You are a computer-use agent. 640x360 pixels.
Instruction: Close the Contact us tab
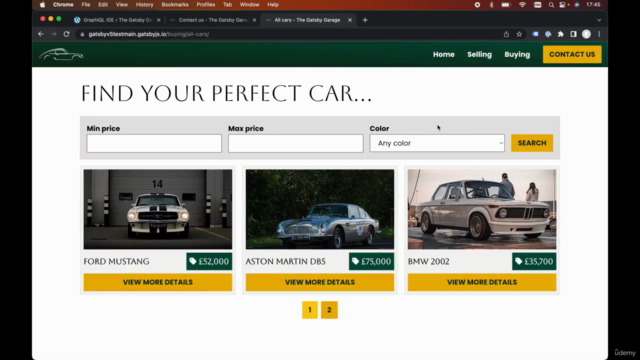[x=254, y=20]
